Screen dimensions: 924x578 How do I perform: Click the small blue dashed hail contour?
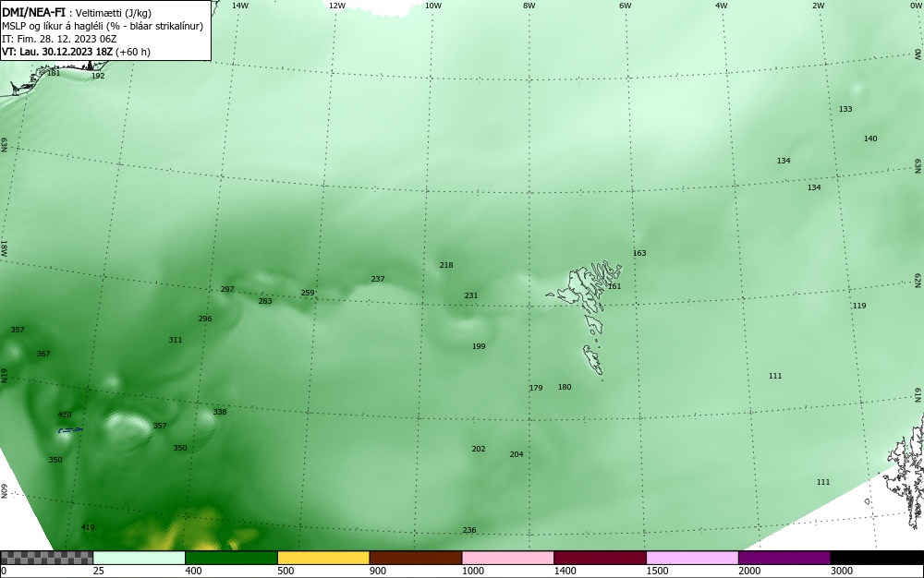70,430
